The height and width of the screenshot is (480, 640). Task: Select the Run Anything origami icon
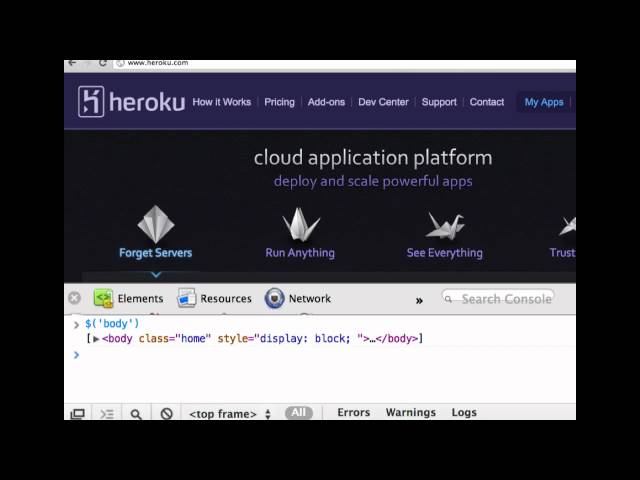[301, 224]
